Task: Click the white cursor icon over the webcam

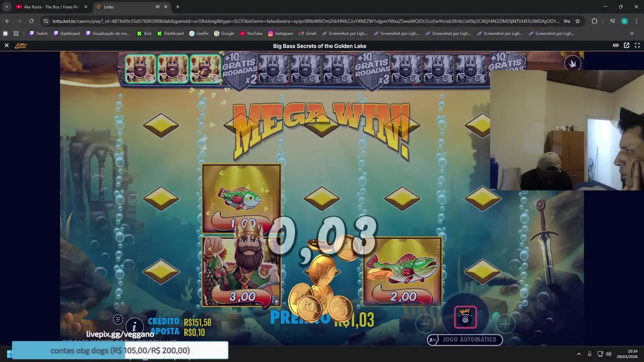Action: [572, 63]
